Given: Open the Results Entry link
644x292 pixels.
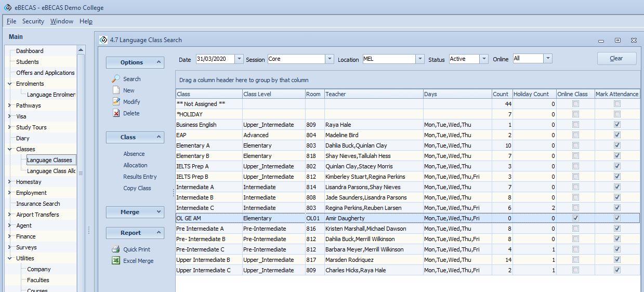Looking at the screenshot, I should click(140, 177).
